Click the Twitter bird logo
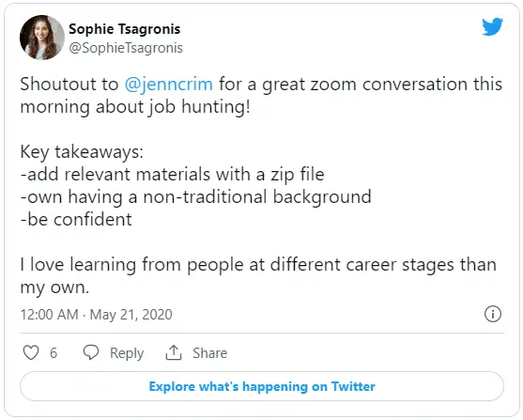 [492, 26]
